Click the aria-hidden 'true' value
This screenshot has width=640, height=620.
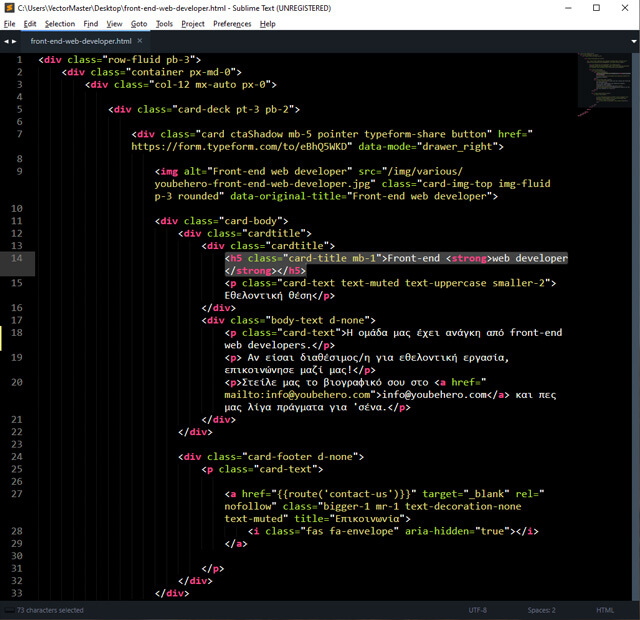(492, 531)
